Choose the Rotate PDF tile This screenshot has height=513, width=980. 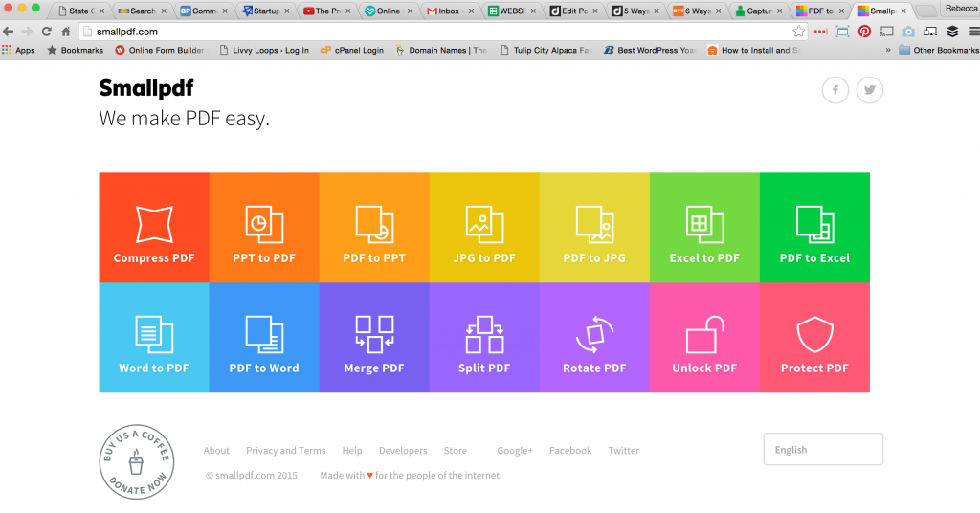(594, 338)
